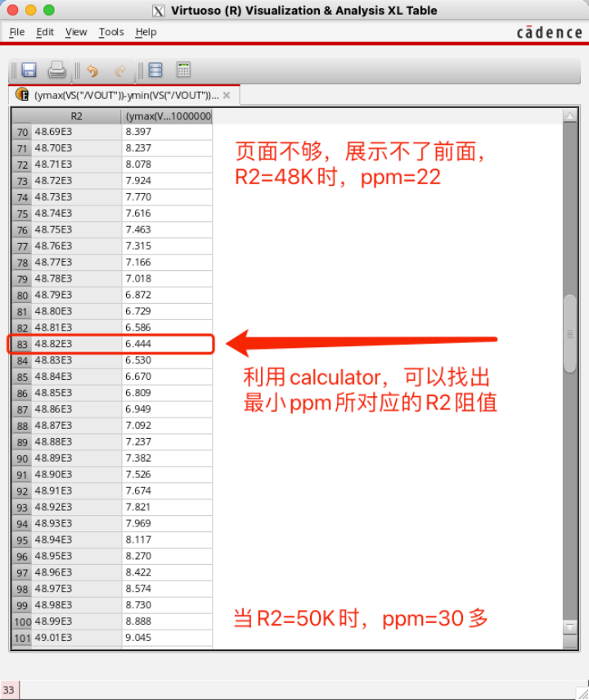This screenshot has width=589, height=700.
Task: Click cell value 7.924
Action: (x=168, y=180)
